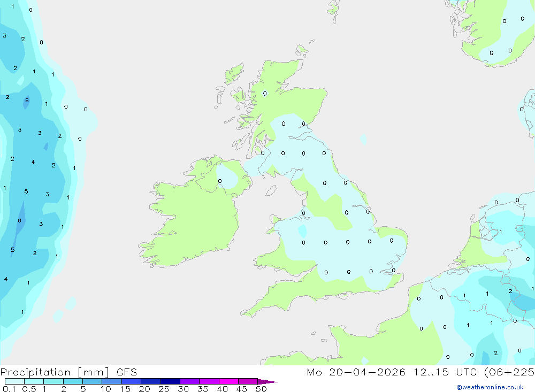Click the '0' value over Northern Ireland

pos(220,181)
